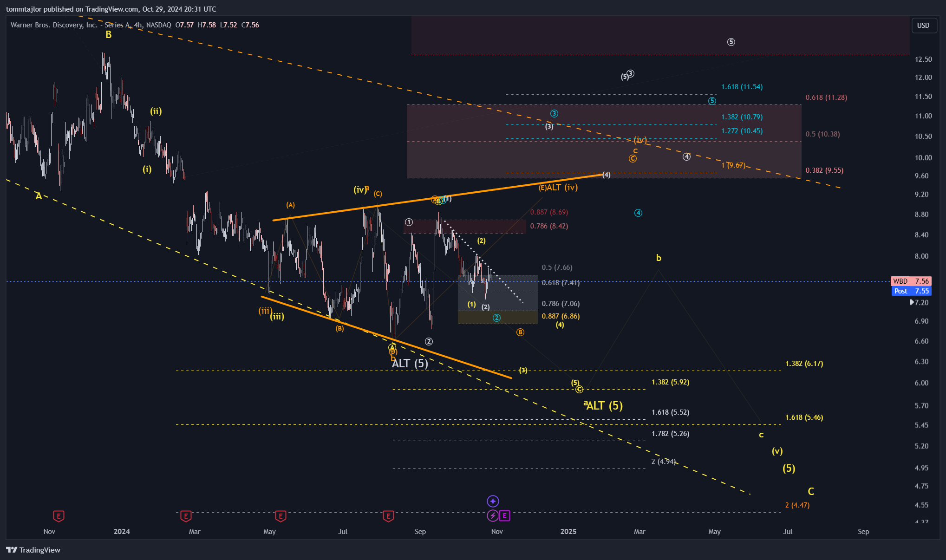Click the white ALT (5) wave label

point(410,363)
